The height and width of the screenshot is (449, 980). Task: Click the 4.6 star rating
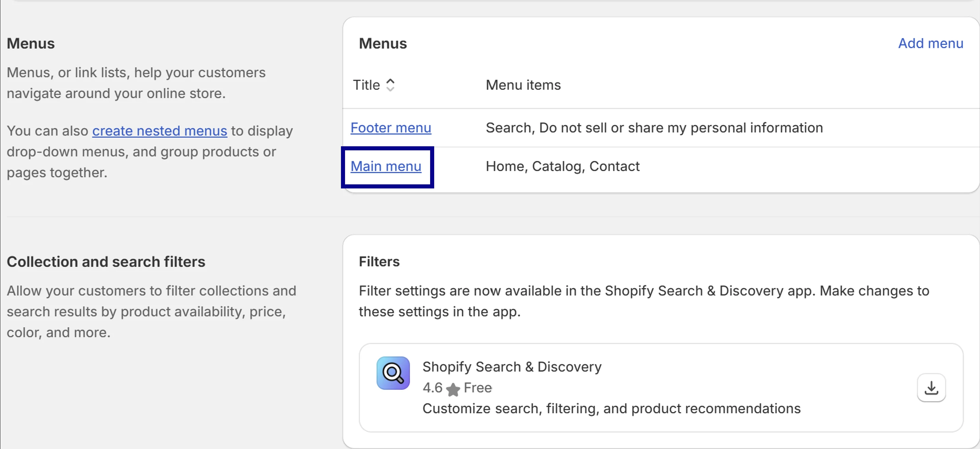click(442, 388)
